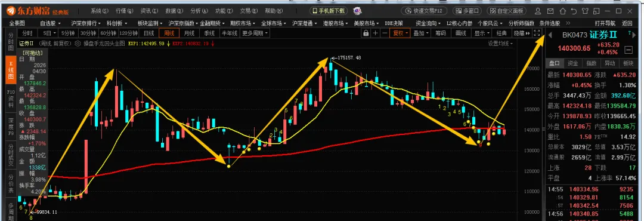644x221 pixels.
Task: Open 资讯(I) menu
Action: coord(149,11)
